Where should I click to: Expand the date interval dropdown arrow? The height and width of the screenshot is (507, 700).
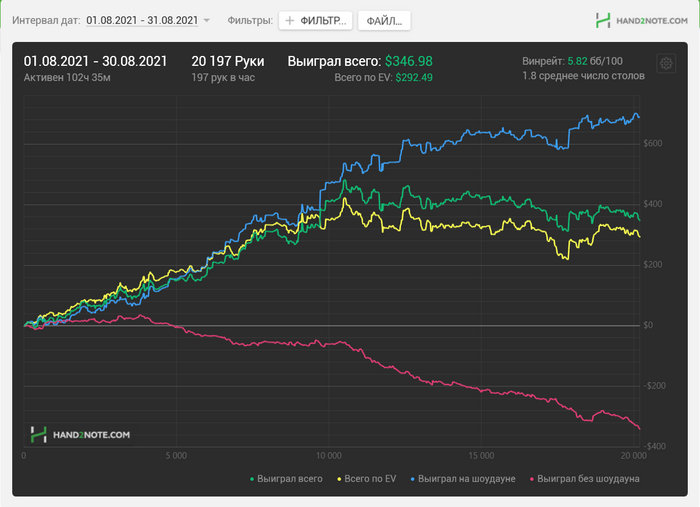206,21
